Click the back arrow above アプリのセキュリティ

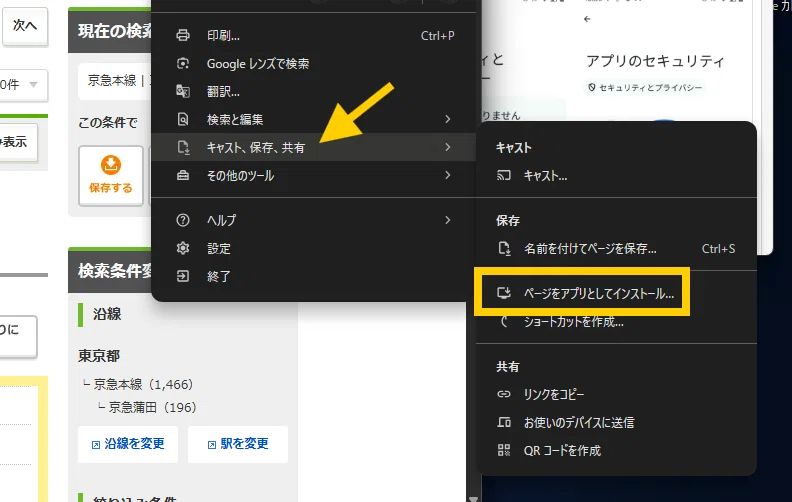click(x=587, y=19)
